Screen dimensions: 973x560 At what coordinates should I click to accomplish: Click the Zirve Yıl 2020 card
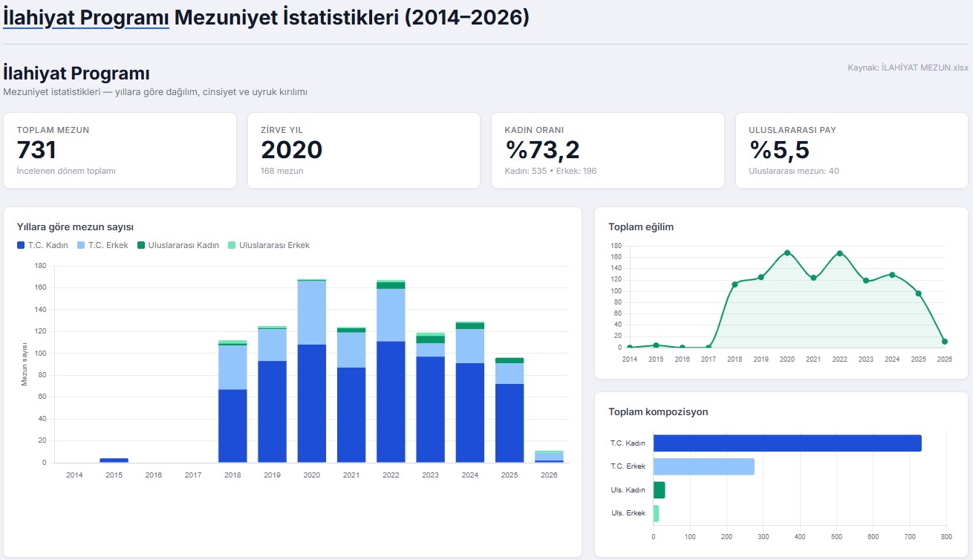(364, 151)
